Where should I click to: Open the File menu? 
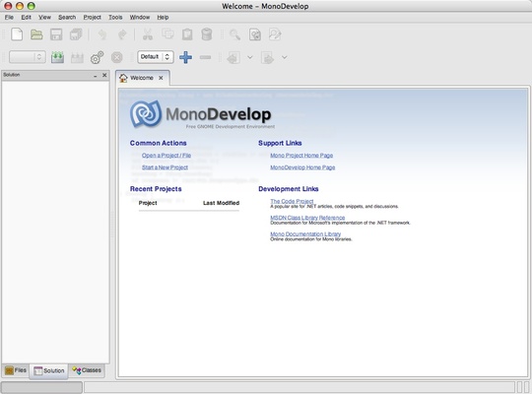pos(9,17)
